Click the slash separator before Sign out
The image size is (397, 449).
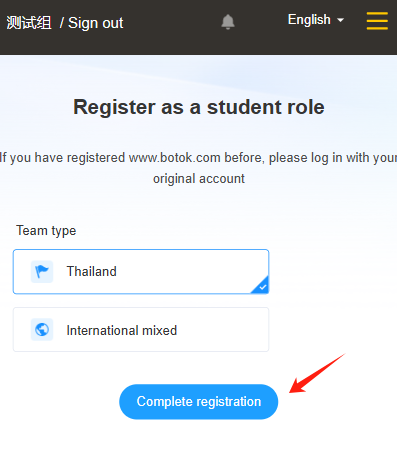[x=62, y=23]
